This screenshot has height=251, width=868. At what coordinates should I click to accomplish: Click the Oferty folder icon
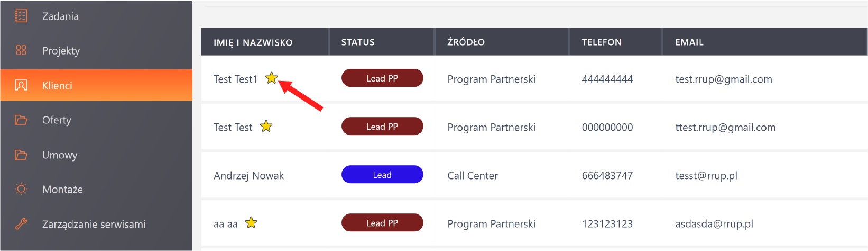click(x=21, y=120)
